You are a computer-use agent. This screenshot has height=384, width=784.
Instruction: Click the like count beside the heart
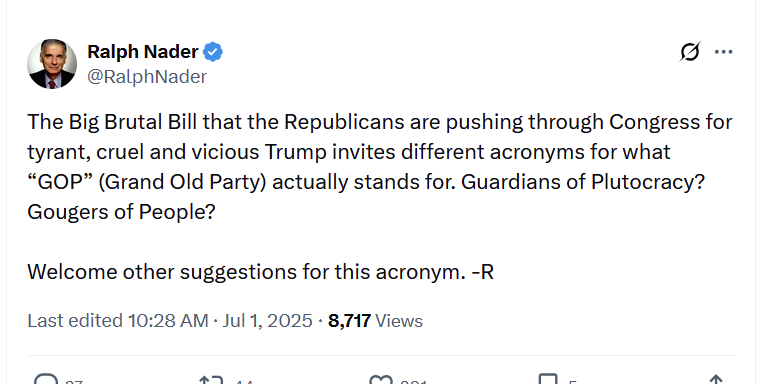(413, 382)
